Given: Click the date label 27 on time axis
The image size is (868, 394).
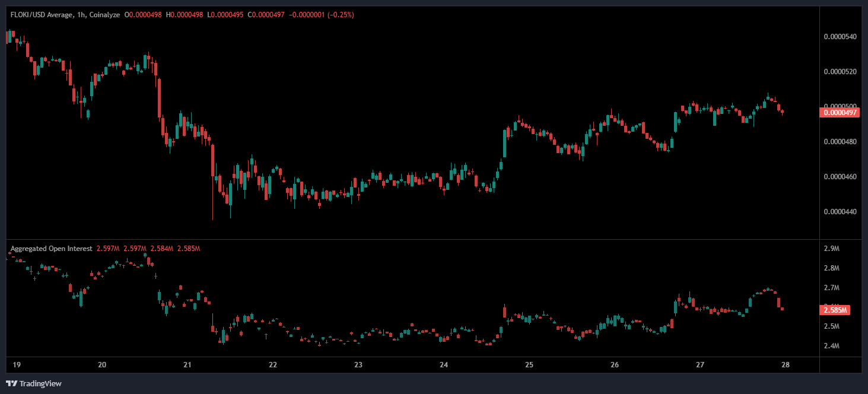Looking at the screenshot, I should pyautogui.click(x=700, y=365).
